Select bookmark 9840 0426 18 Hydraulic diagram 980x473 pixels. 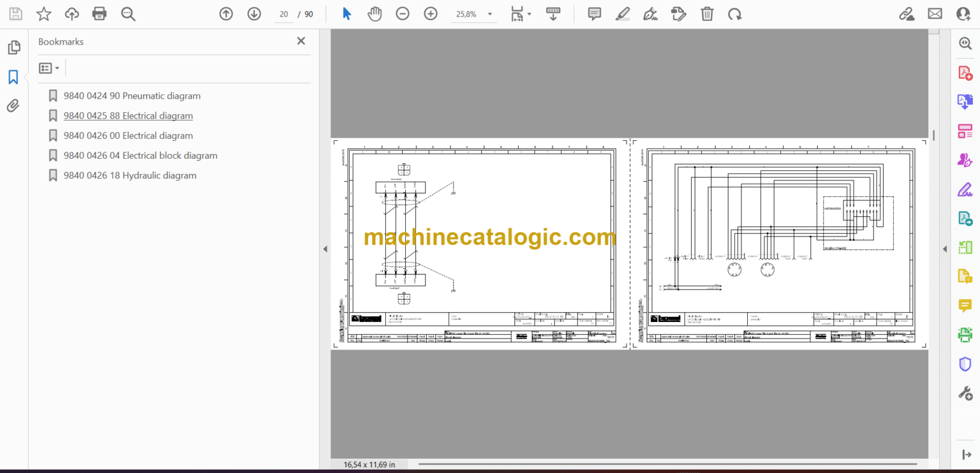tap(130, 175)
